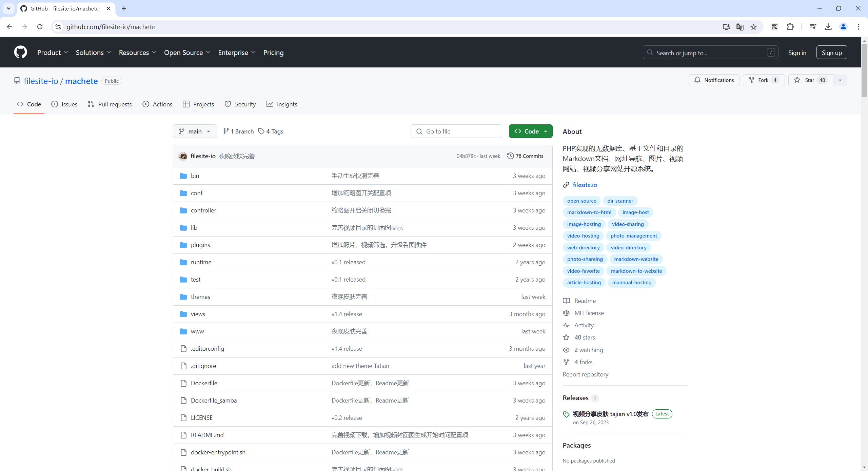Click the .editorconfig file icon

tap(183, 349)
